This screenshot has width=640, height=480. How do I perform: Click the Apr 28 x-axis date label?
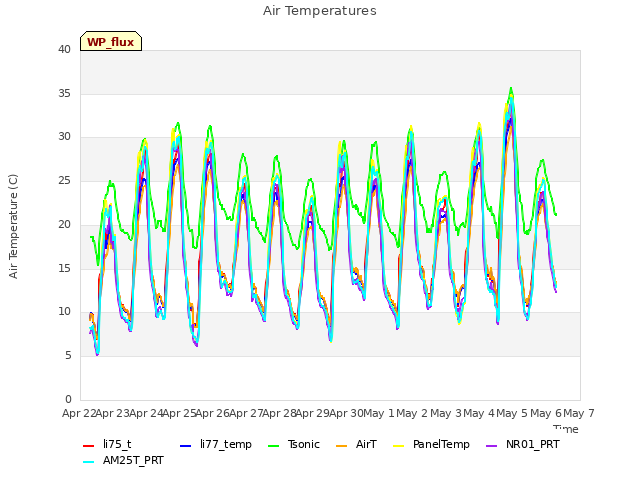pos(279,413)
